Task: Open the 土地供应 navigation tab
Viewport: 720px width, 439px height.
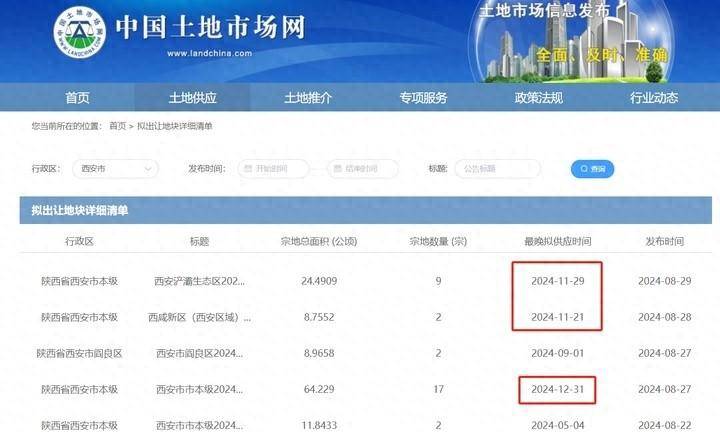Action: 192,97
